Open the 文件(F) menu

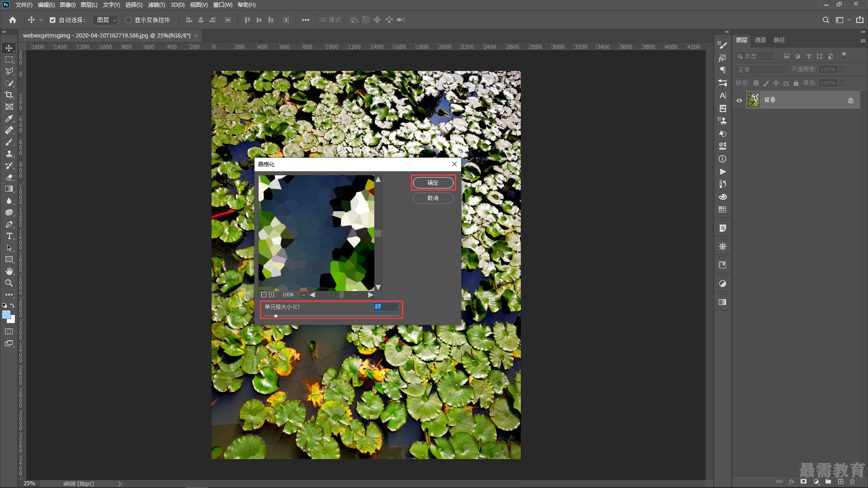24,5
